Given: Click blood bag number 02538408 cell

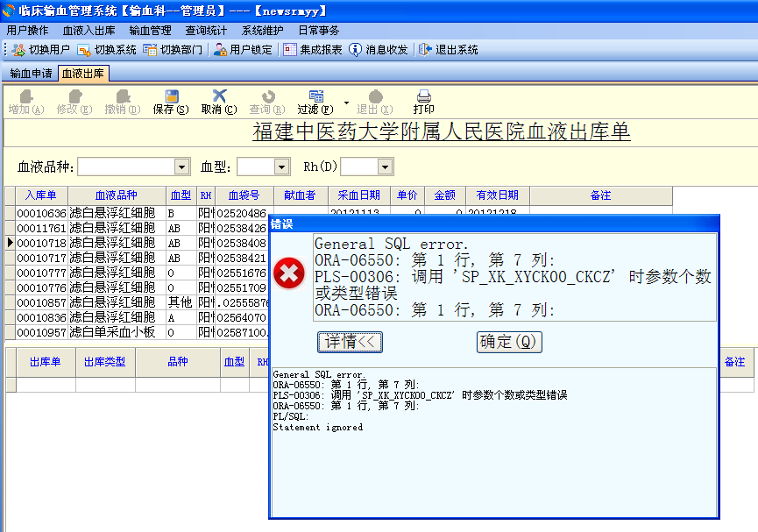Looking at the screenshot, I should 242,243.
